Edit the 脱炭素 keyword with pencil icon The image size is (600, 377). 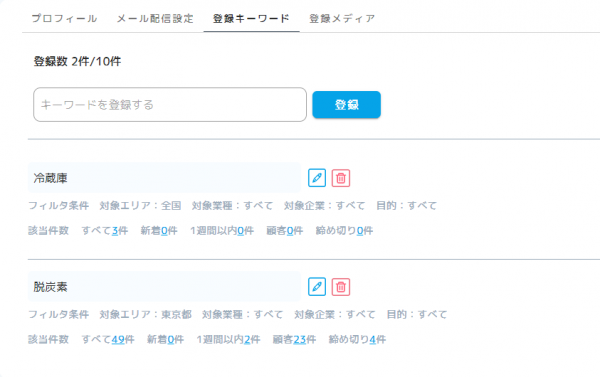(x=317, y=287)
